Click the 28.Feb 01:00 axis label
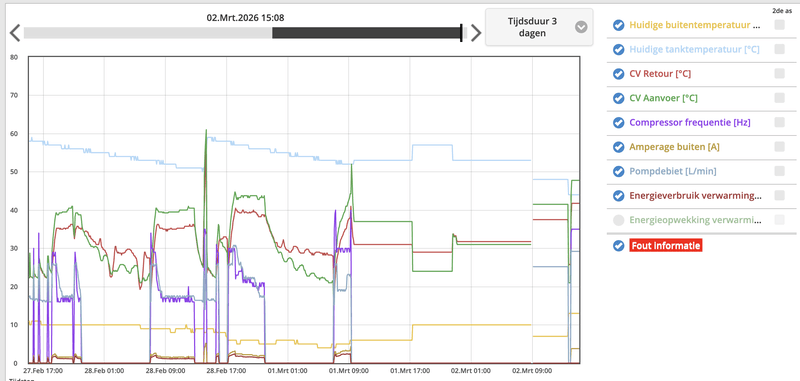 pos(104,371)
